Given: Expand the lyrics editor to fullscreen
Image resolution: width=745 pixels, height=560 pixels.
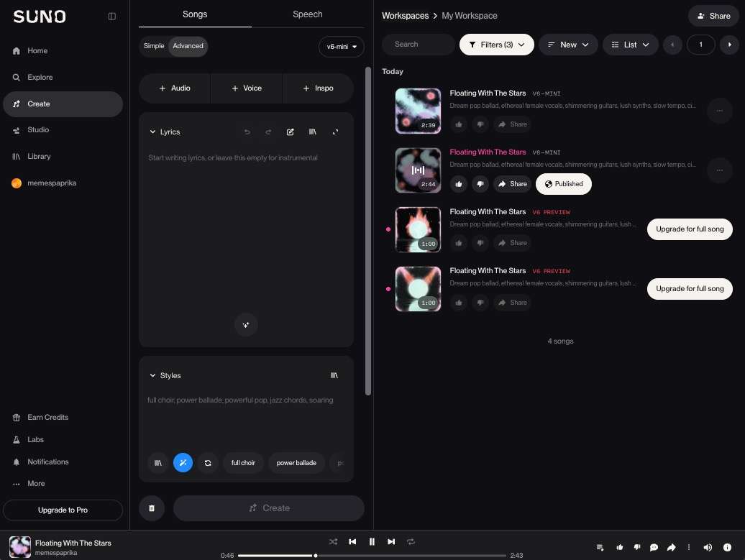Looking at the screenshot, I should tap(335, 132).
